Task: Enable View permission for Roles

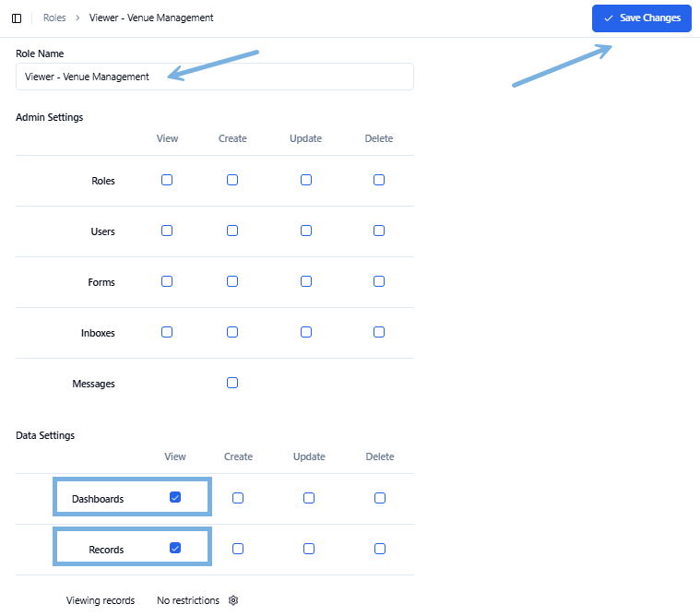Action: [167, 180]
